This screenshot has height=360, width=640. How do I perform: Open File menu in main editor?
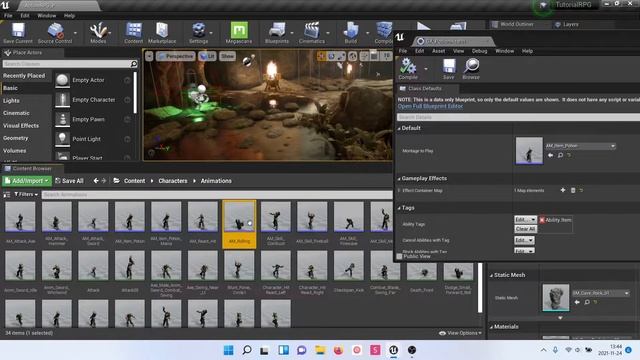(x=8, y=16)
